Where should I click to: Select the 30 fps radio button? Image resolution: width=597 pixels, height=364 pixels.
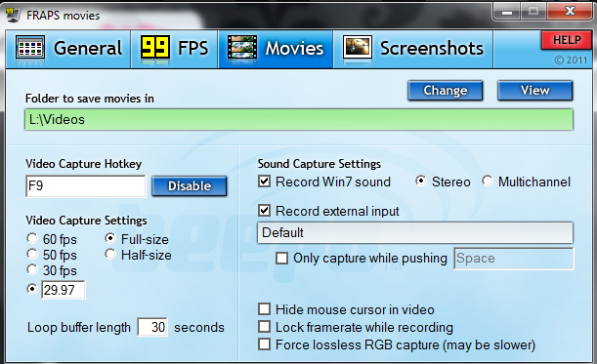pos(32,269)
